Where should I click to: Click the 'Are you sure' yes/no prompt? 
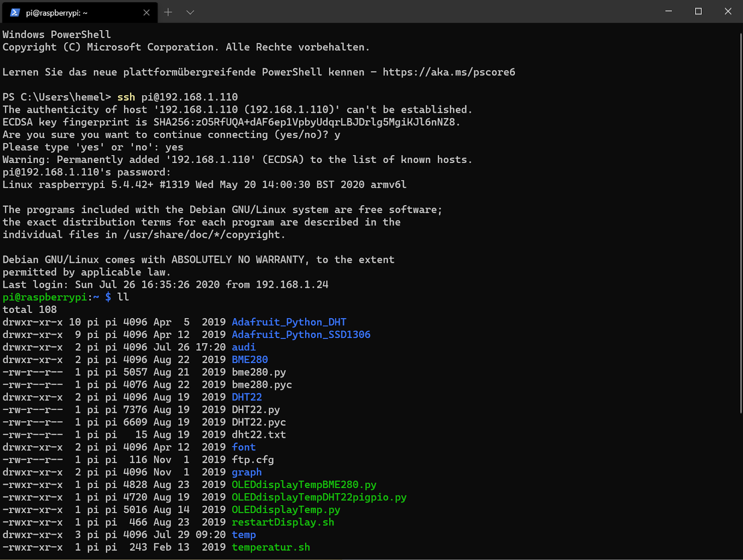pyautogui.click(x=171, y=135)
